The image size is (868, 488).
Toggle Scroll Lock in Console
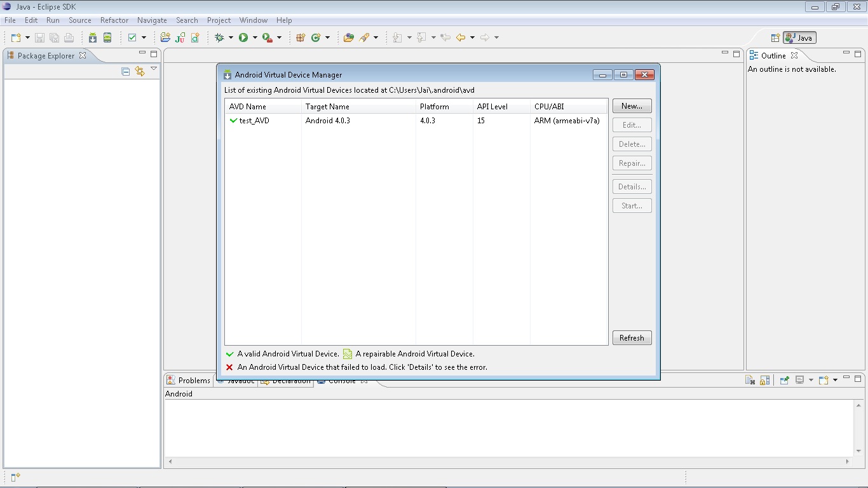coord(765,380)
